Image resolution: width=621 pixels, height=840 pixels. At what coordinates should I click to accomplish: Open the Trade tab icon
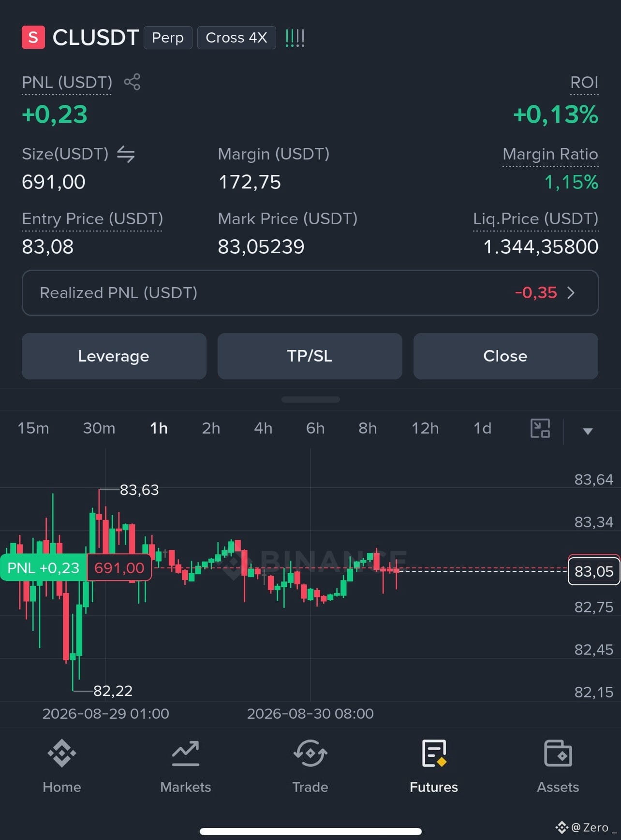point(310,753)
